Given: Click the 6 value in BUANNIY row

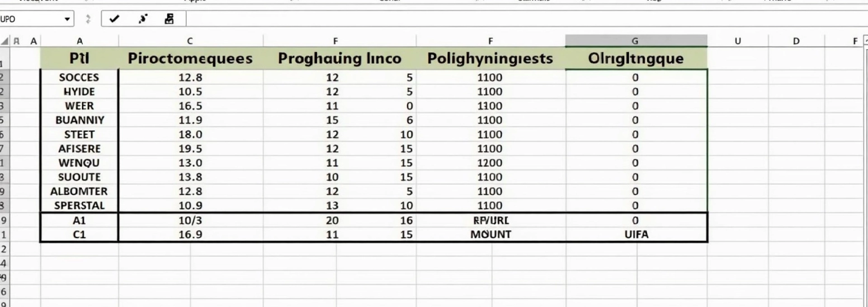Looking at the screenshot, I should pos(410,120).
